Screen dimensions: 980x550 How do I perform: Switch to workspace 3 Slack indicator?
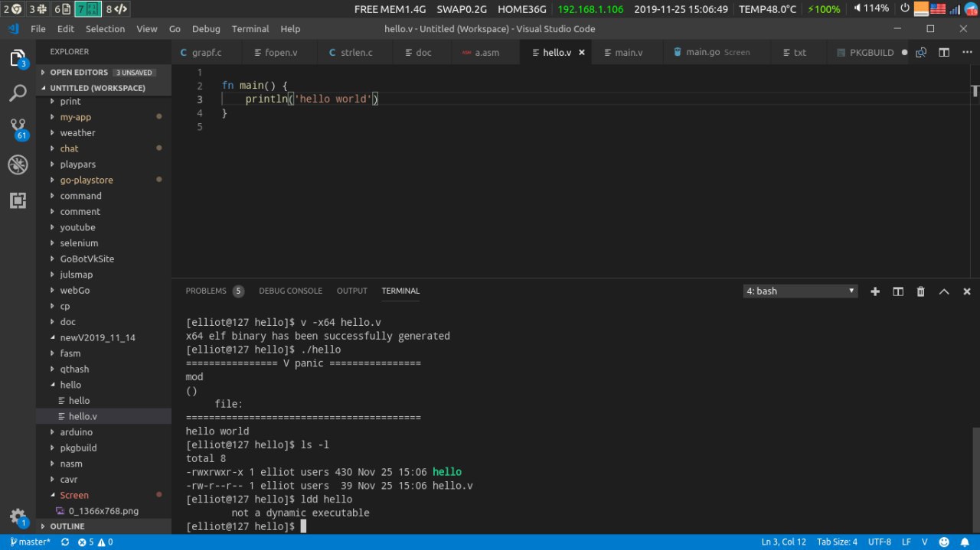click(37, 9)
